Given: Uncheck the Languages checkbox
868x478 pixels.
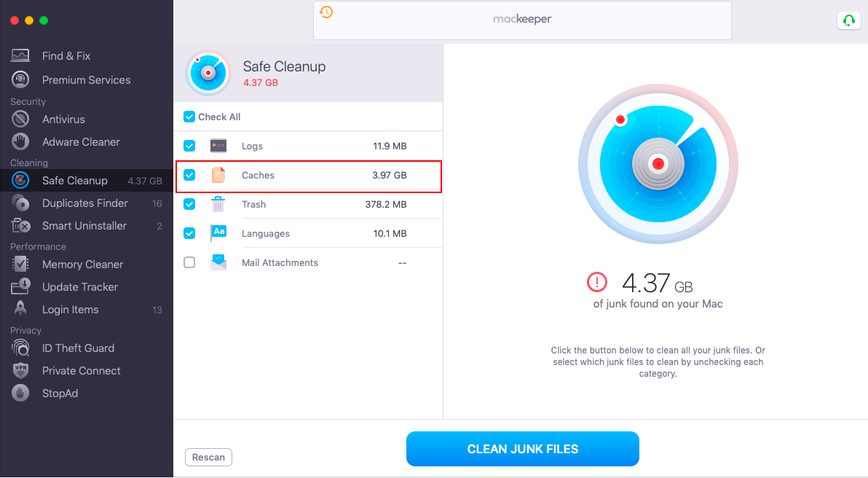Looking at the screenshot, I should [x=189, y=233].
